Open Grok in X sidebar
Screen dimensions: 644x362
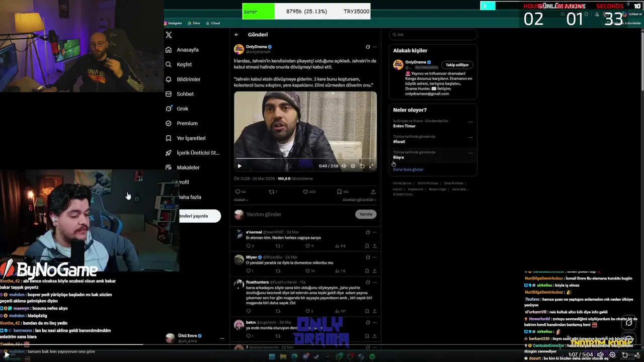tap(177, 109)
